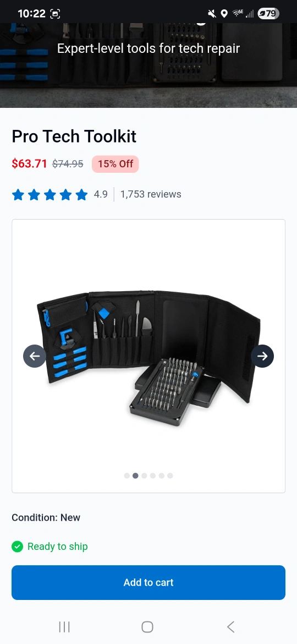Tap the first carousel dot indicator
The width and height of the screenshot is (297, 644).
[127, 476]
